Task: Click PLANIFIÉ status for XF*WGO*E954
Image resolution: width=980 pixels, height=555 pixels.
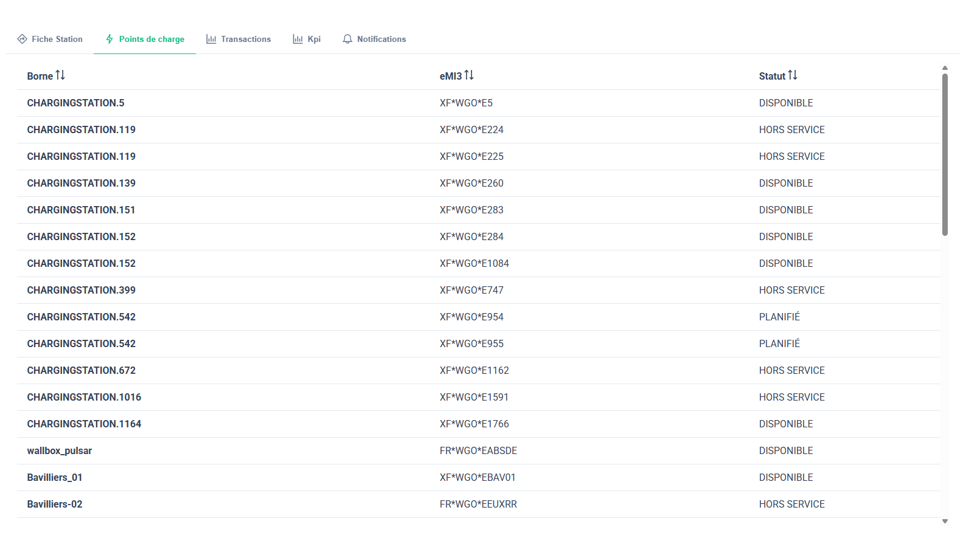Action: point(779,317)
